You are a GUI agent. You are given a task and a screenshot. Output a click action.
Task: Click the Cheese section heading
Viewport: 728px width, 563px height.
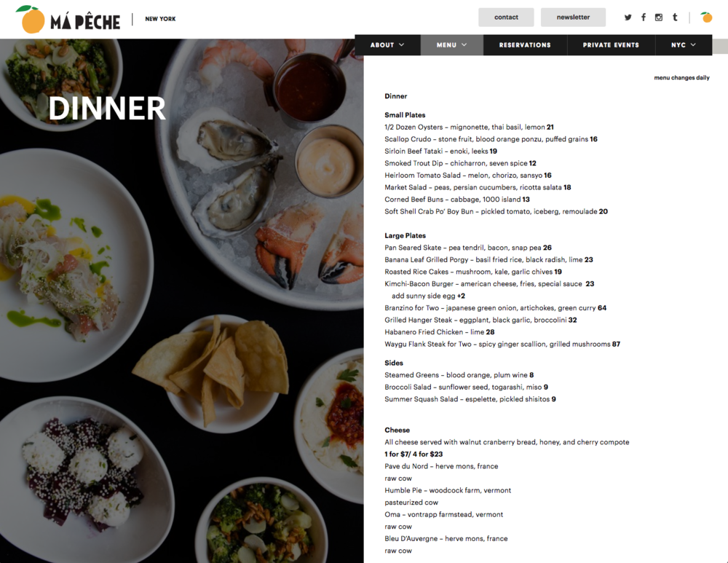[397, 430]
